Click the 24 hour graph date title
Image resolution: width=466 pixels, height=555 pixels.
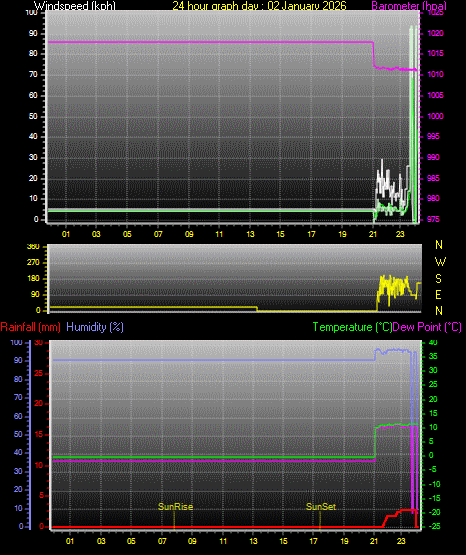tap(259, 5)
